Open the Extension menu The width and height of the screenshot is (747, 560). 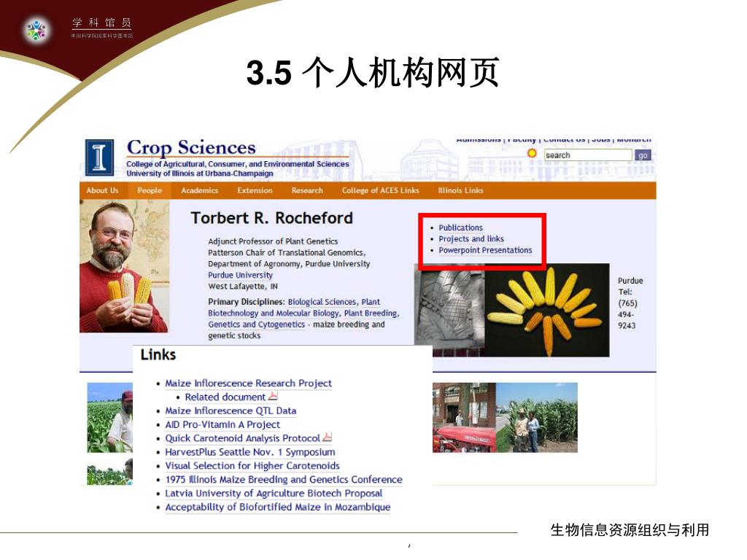(255, 190)
